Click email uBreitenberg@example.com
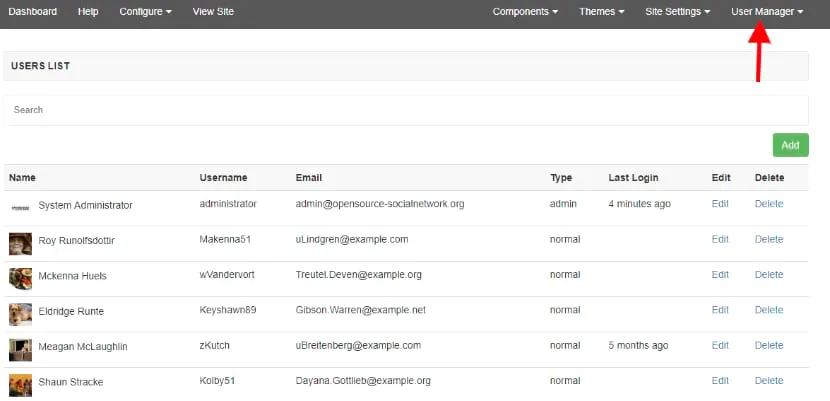 pyautogui.click(x=358, y=345)
